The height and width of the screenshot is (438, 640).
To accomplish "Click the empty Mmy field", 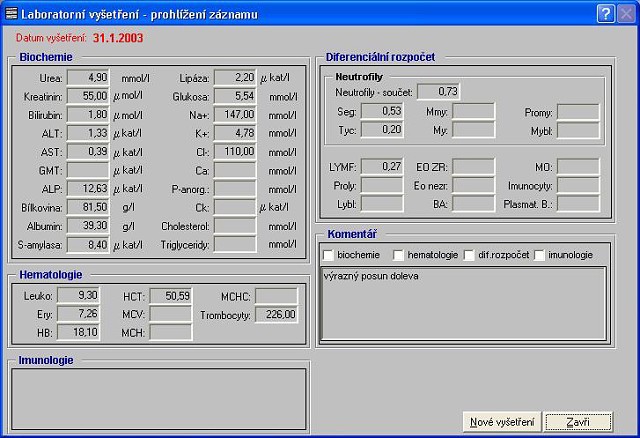I will (x=473, y=111).
